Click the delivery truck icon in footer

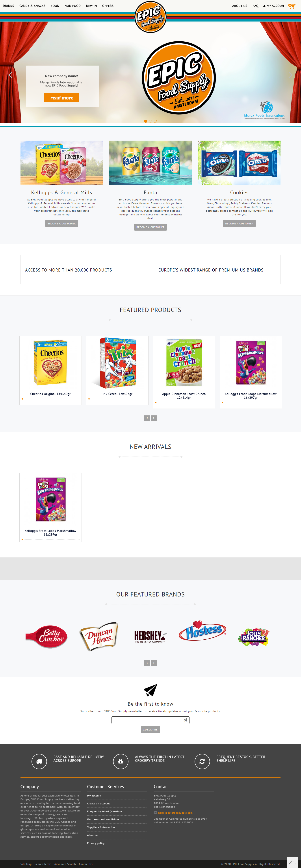(39, 761)
